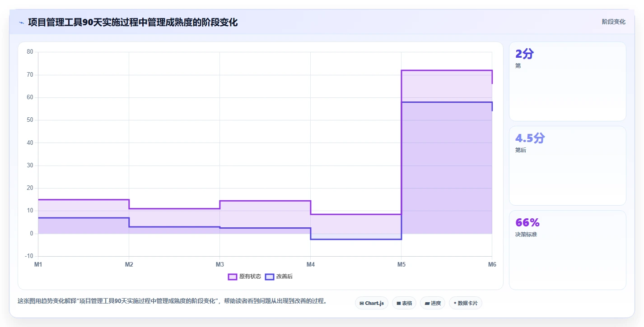Click the Chart.js tag icon
This screenshot has width=644, height=327.
(362, 304)
